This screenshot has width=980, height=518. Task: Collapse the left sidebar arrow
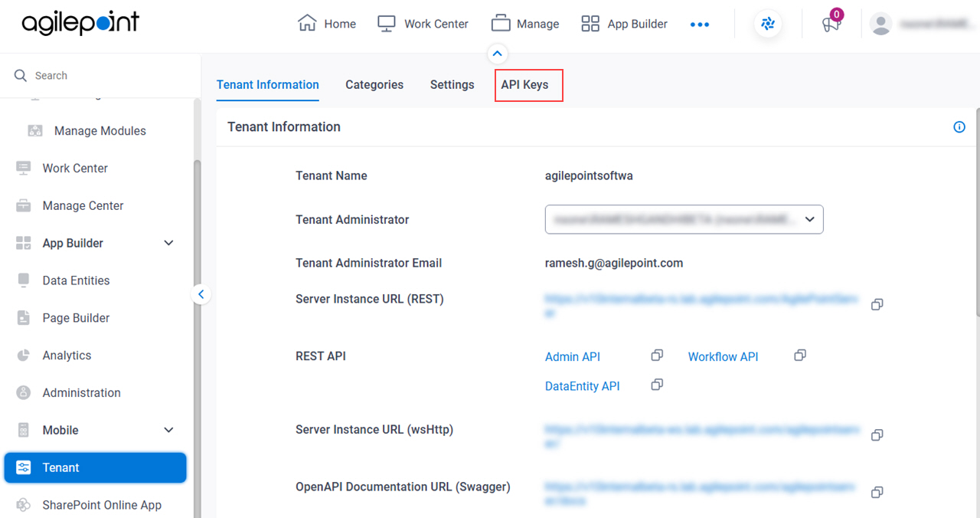(x=201, y=294)
